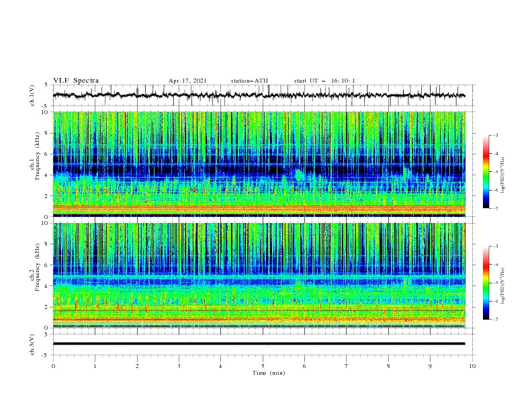The image size is (532, 411).
Task: Click the ch.1 spectrogram color scale bar
Action: pos(486,171)
